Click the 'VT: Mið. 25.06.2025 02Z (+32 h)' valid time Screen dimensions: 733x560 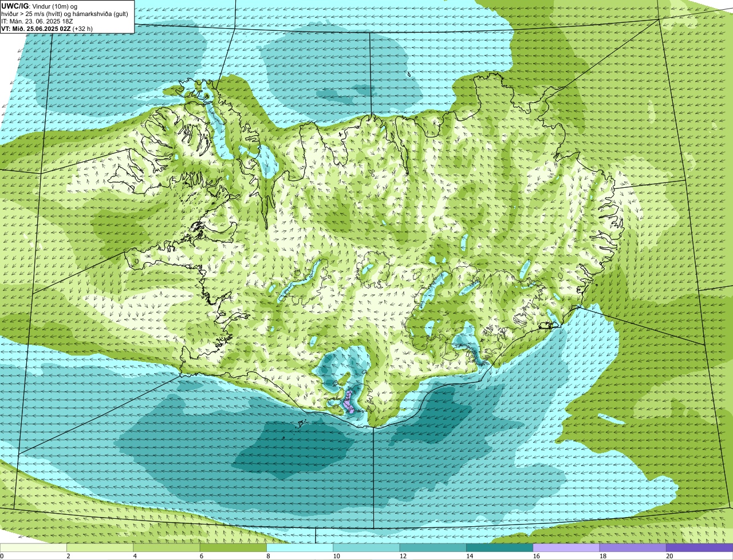pos(47,28)
